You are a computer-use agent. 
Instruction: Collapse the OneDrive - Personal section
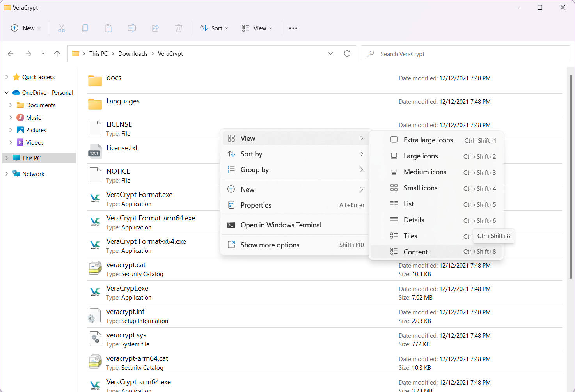(x=6, y=92)
